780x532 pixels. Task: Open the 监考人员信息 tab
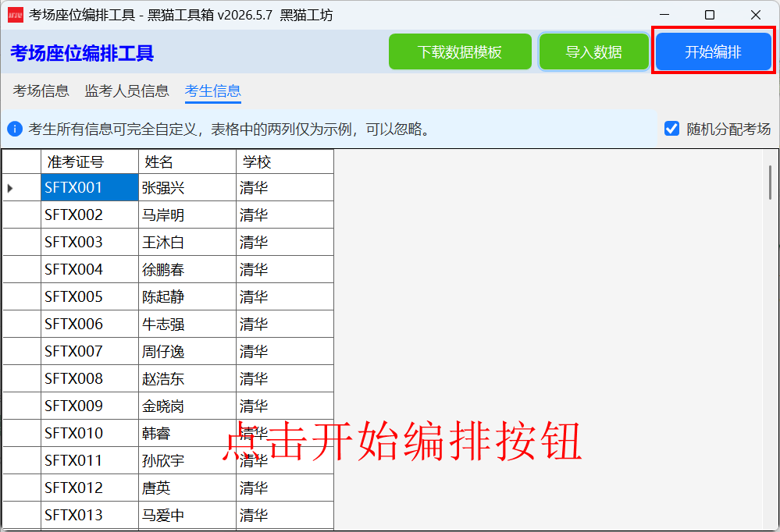[x=126, y=91]
